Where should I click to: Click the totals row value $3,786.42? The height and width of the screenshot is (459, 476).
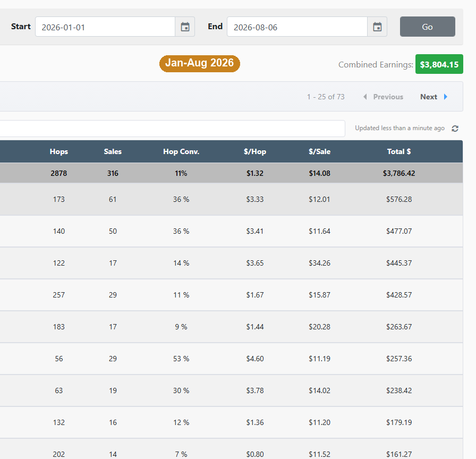click(399, 173)
